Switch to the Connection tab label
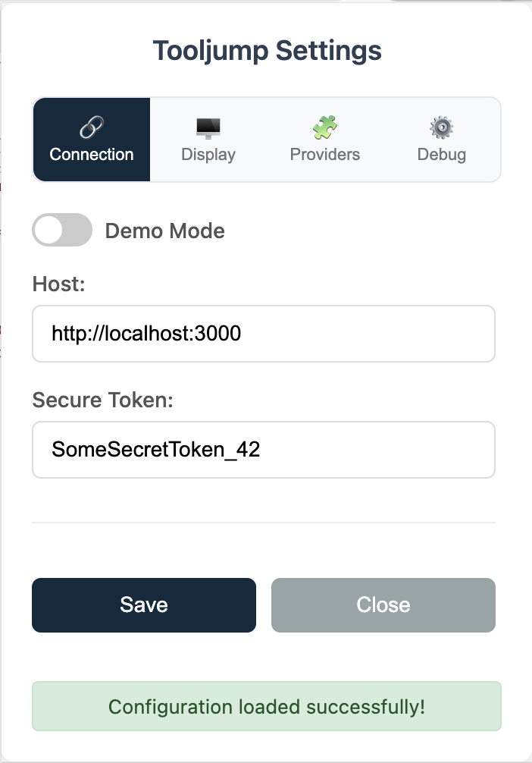 (x=92, y=155)
